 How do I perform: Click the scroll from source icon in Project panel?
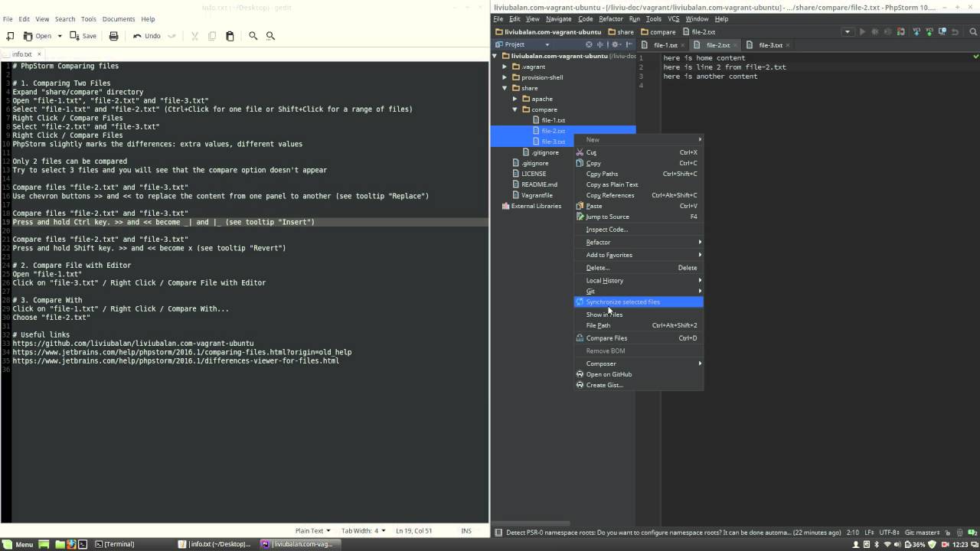589,44
